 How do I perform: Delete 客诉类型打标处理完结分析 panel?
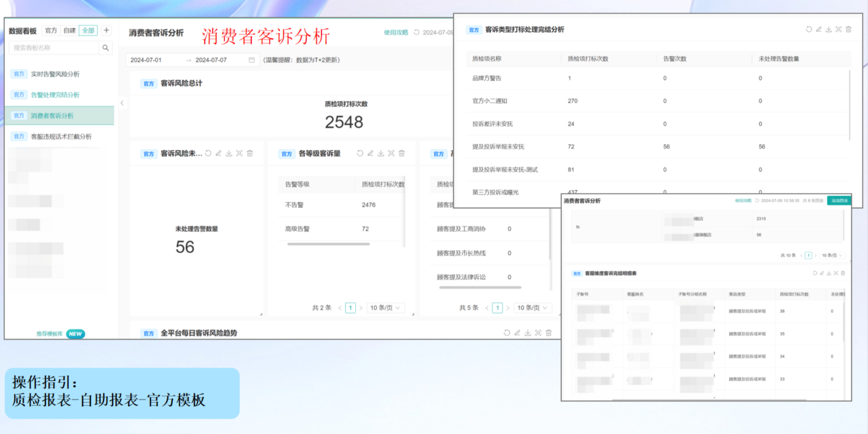[x=849, y=30]
